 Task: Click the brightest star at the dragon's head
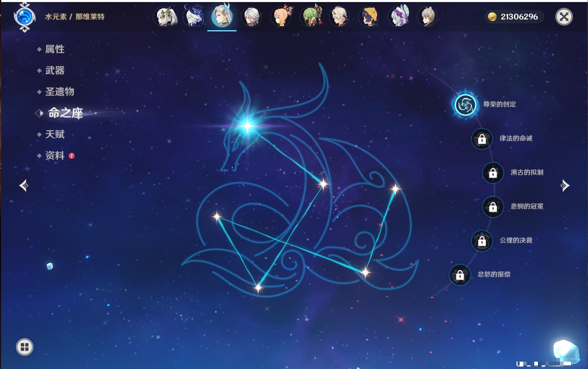pos(248,126)
